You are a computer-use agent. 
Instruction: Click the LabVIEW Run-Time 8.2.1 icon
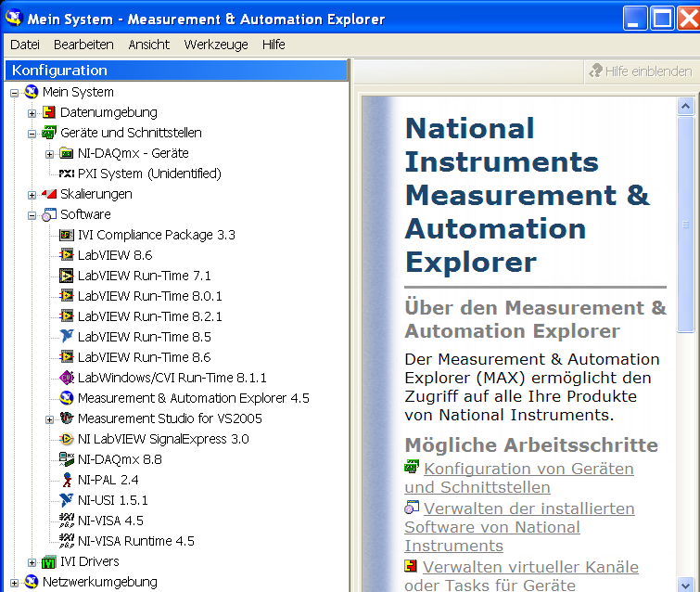pos(67,316)
